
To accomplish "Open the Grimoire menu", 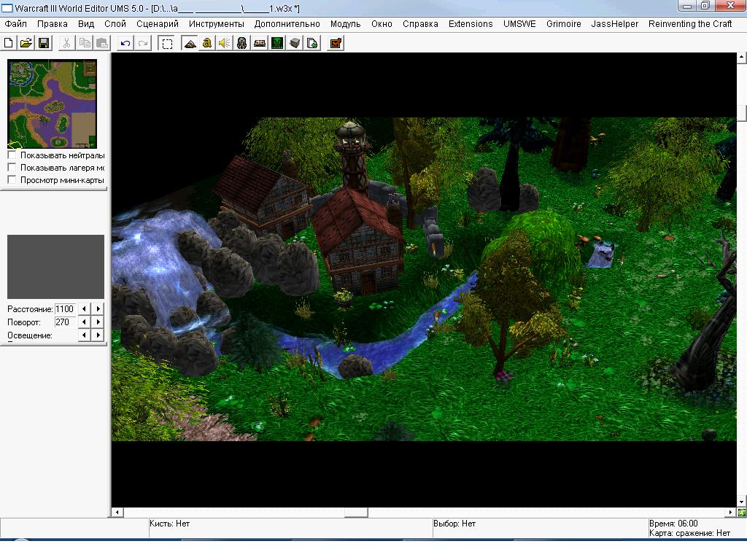I will [x=564, y=24].
